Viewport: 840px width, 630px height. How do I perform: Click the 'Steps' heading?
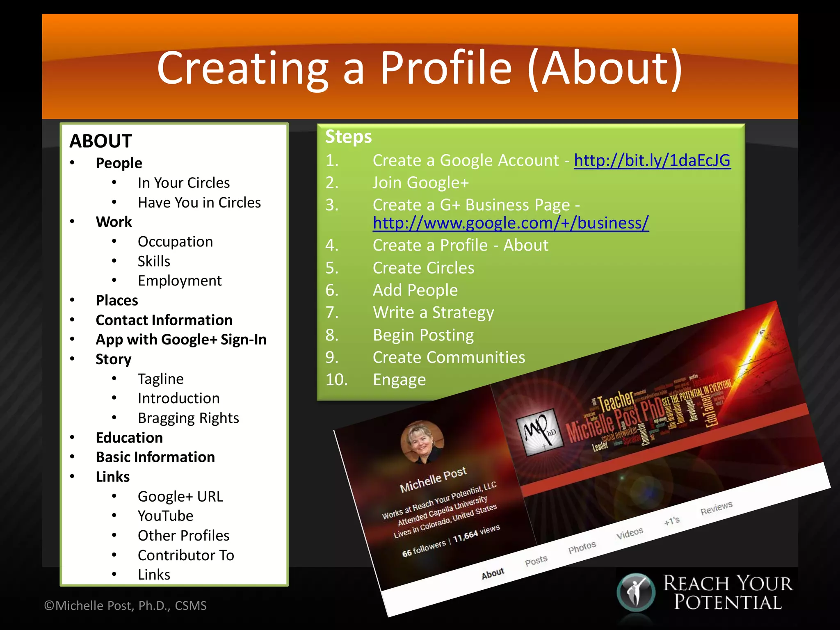pyautogui.click(x=348, y=137)
